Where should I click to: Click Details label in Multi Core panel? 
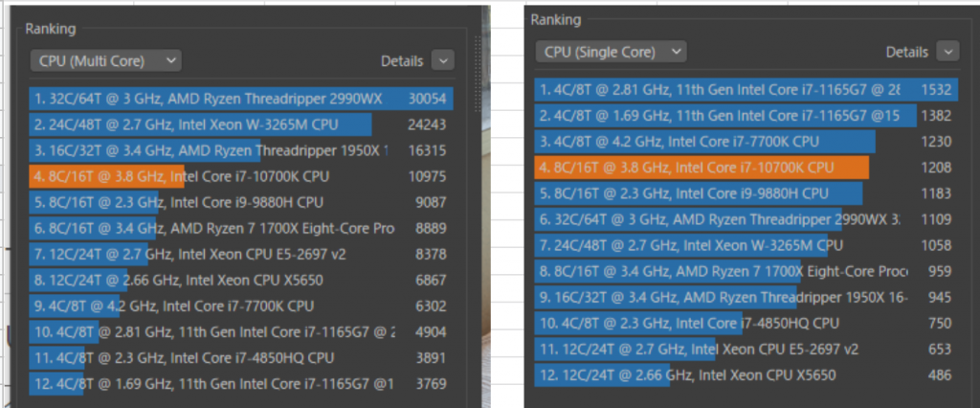click(x=402, y=61)
